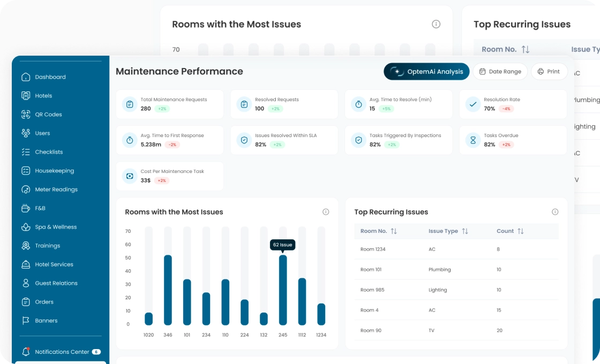This screenshot has width=600, height=364.
Task: Click the Dashboard home icon in sidebar
Action: pyautogui.click(x=26, y=77)
